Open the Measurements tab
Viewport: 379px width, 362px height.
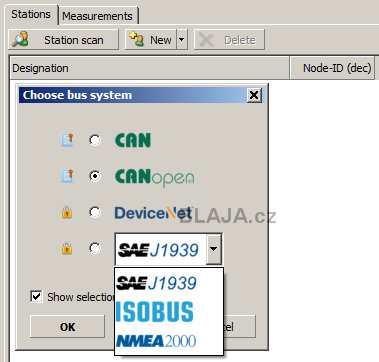pos(97,16)
